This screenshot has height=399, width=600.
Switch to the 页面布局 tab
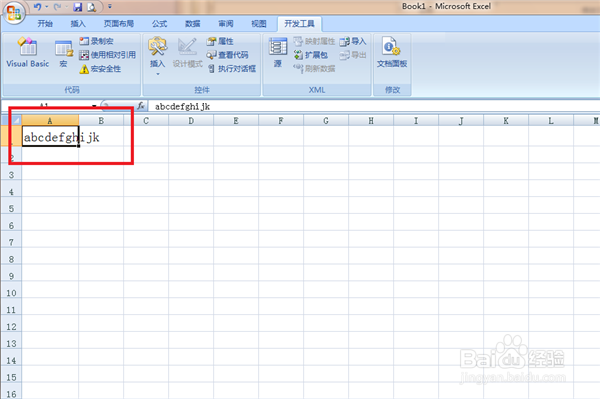[119, 24]
